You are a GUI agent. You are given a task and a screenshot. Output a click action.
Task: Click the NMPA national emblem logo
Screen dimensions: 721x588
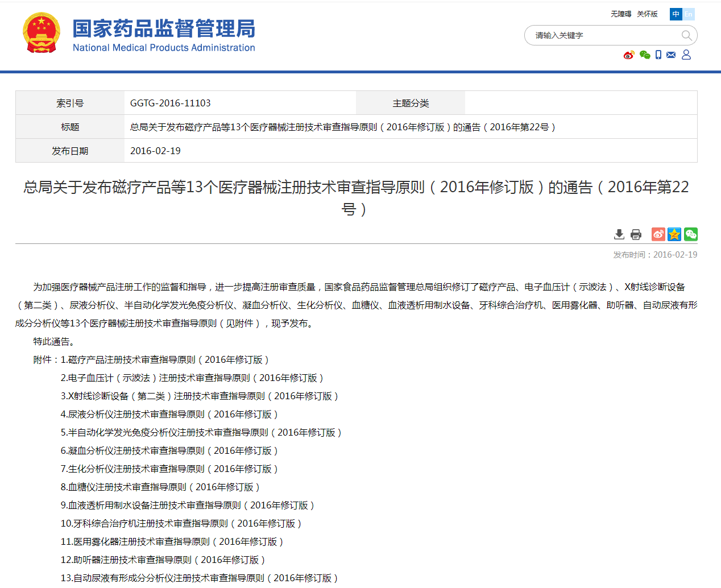coord(41,34)
